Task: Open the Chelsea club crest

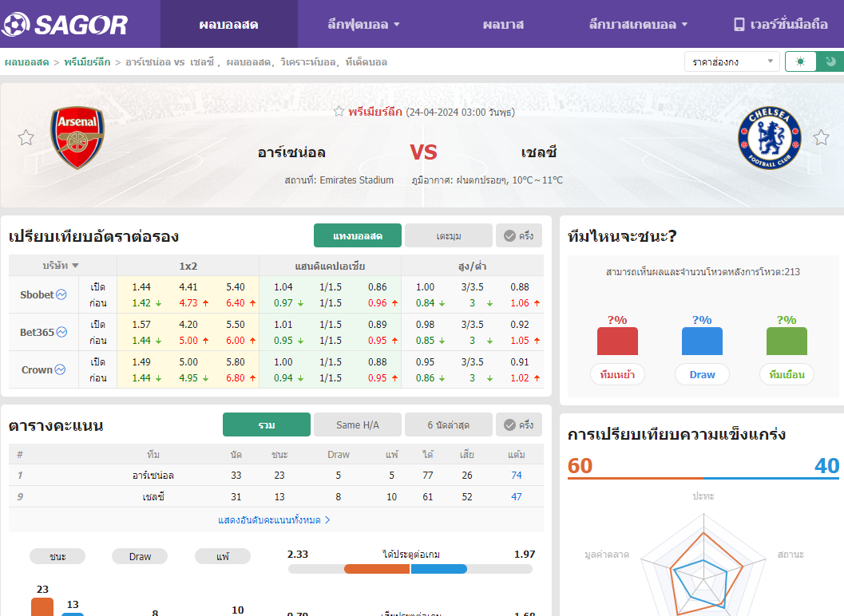Action: [769, 137]
